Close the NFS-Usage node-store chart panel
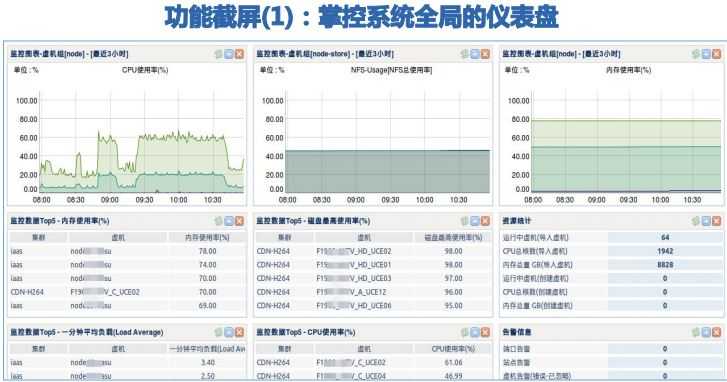The width and height of the screenshot is (727, 382). click(485, 54)
